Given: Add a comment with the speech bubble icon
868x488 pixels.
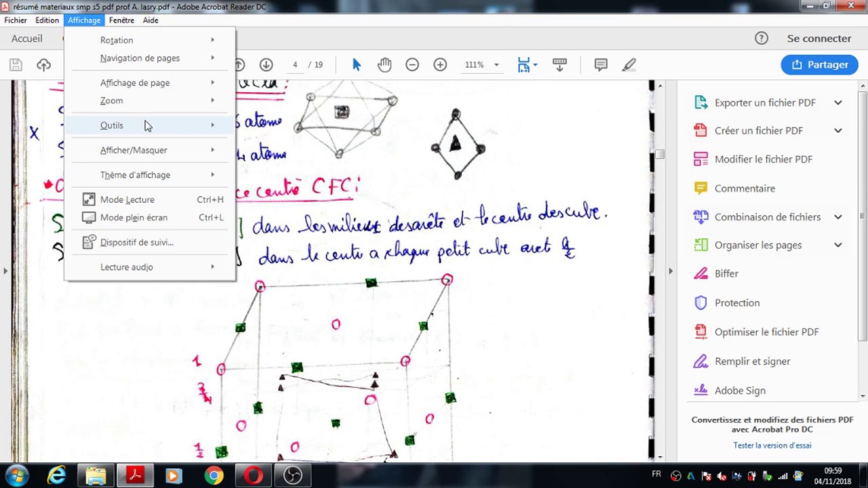Looking at the screenshot, I should click(x=601, y=64).
